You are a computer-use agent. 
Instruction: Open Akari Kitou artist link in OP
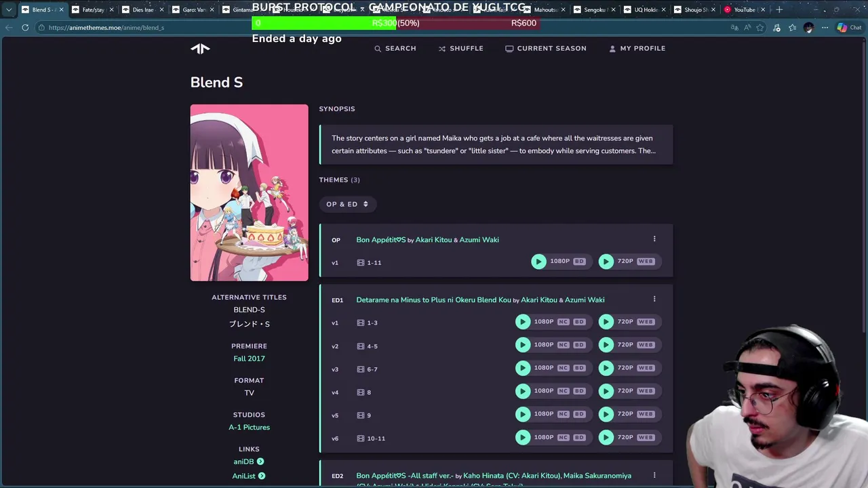(x=433, y=240)
